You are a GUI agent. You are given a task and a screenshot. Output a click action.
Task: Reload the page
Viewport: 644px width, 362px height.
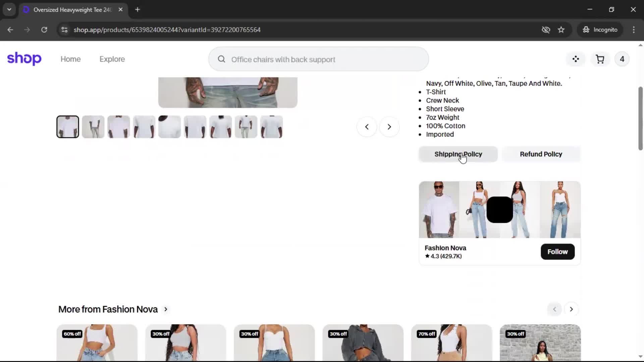[x=44, y=30]
